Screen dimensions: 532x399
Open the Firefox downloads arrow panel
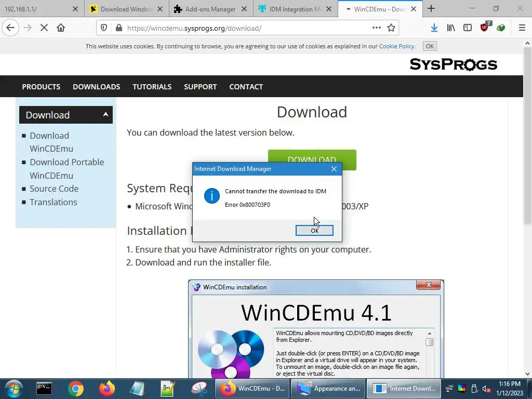pyautogui.click(x=434, y=28)
